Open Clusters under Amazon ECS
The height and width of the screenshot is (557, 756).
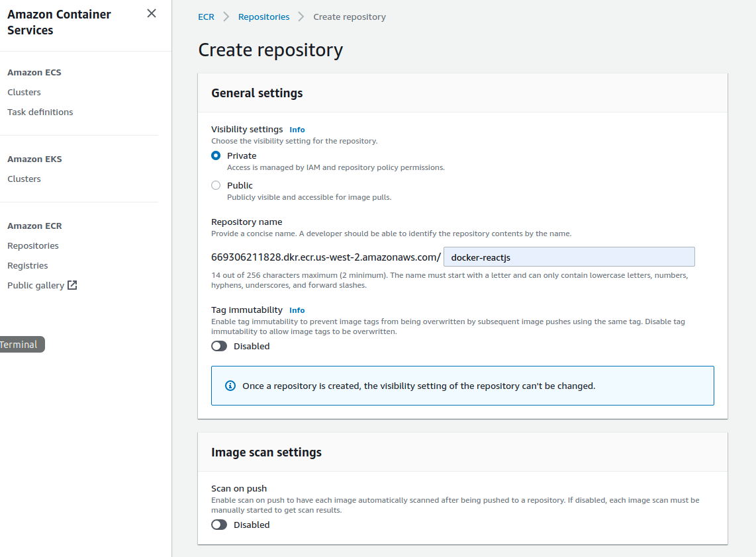click(24, 93)
